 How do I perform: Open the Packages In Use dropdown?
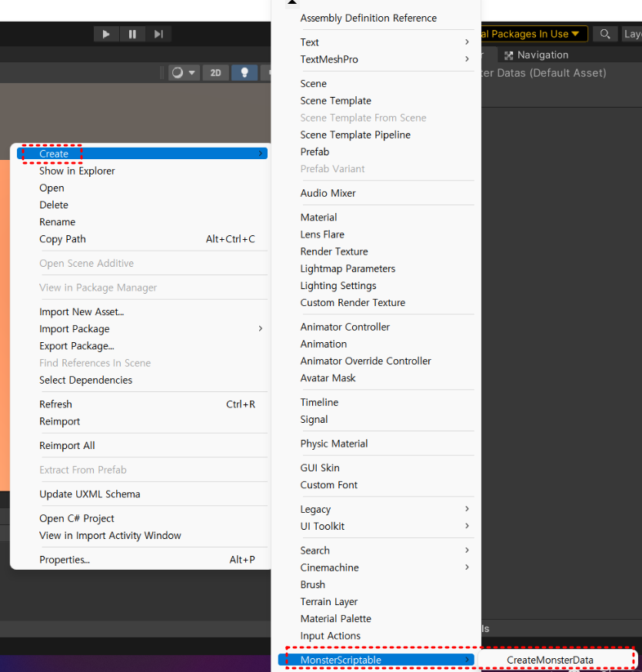534,34
